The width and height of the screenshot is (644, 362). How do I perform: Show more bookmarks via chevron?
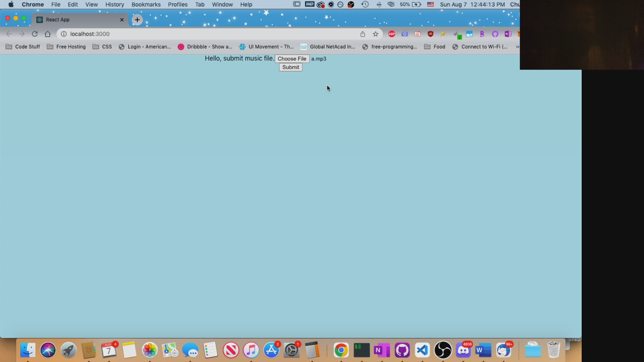[x=517, y=47]
